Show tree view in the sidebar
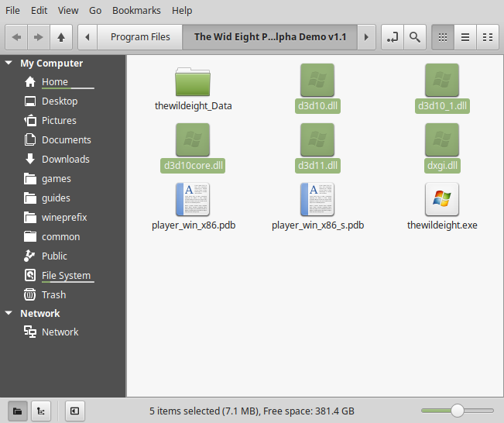 (41, 411)
